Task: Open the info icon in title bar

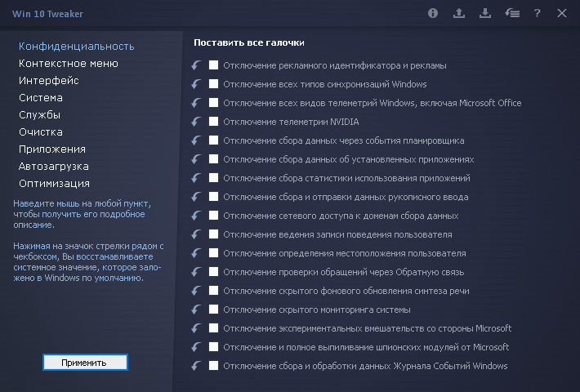Action: (433, 13)
